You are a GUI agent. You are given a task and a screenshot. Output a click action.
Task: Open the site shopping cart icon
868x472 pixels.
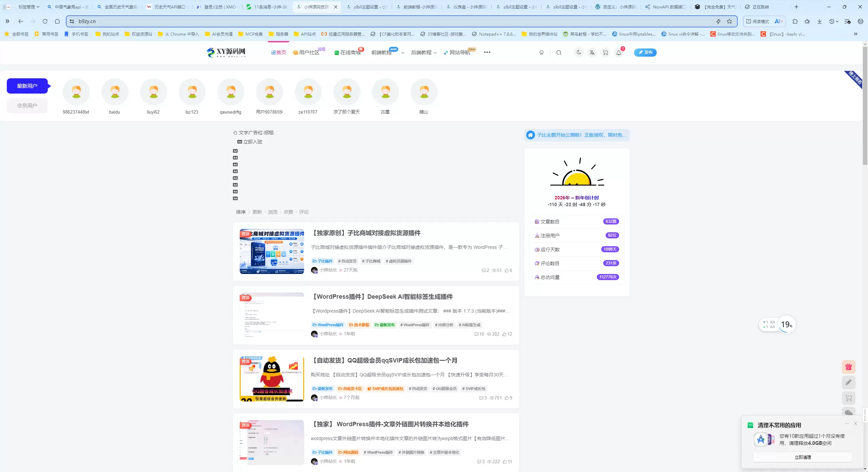tap(605, 53)
